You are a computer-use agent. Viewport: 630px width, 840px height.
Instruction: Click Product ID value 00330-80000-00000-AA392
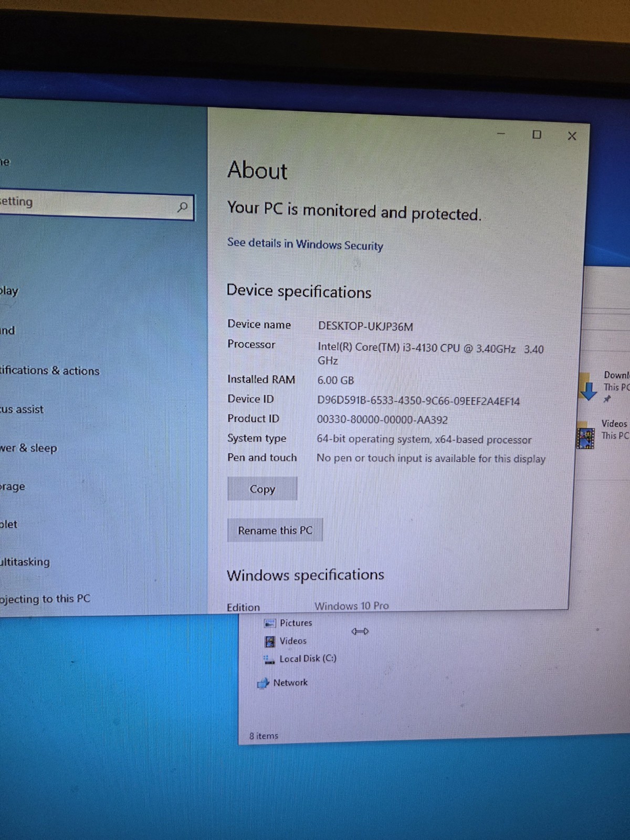382,419
